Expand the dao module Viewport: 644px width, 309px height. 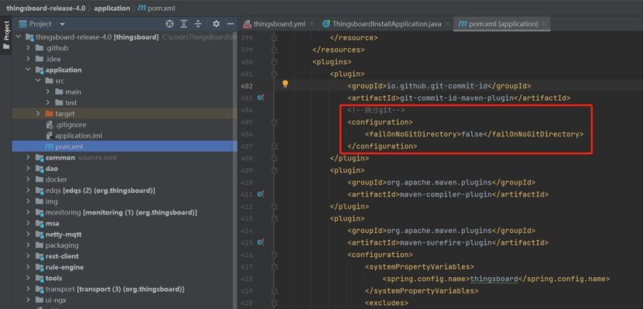[28, 169]
